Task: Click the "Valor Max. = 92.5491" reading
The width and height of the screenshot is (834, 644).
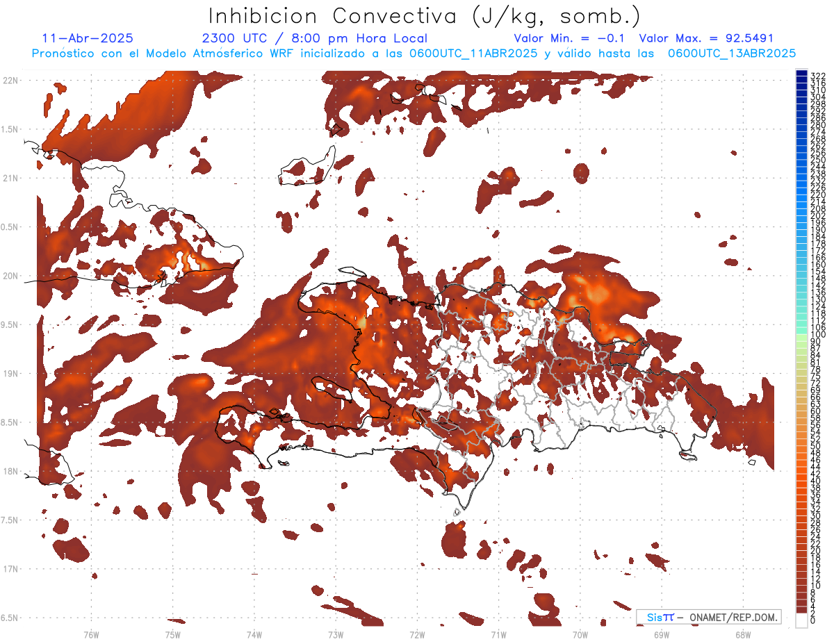Action: 706,38
